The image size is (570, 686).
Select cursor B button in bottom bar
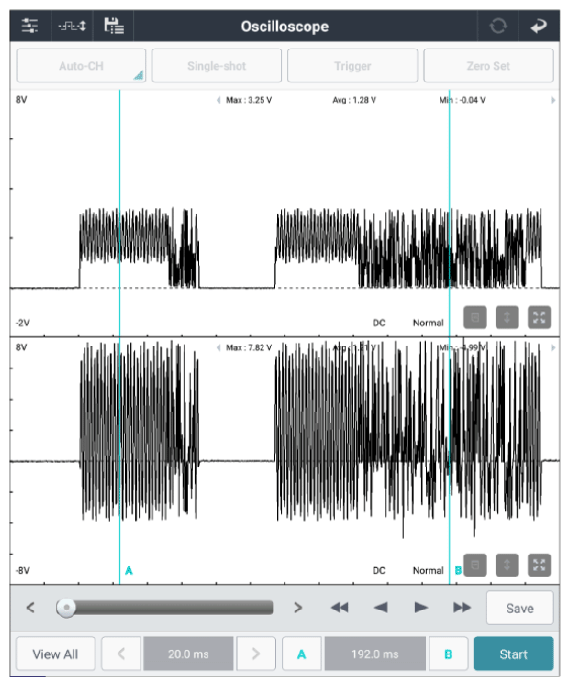tap(448, 654)
